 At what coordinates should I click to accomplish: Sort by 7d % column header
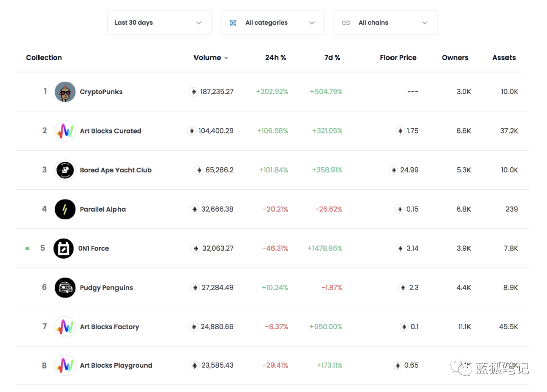point(332,58)
